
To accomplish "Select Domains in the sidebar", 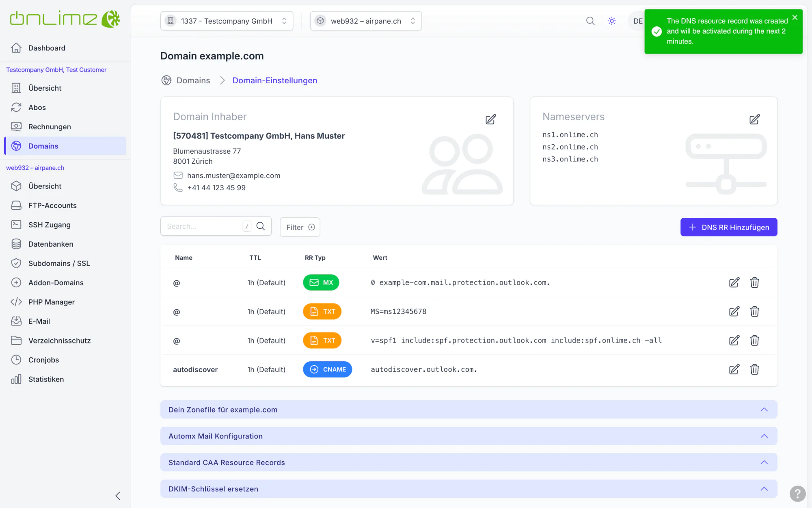I will click(65, 146).
